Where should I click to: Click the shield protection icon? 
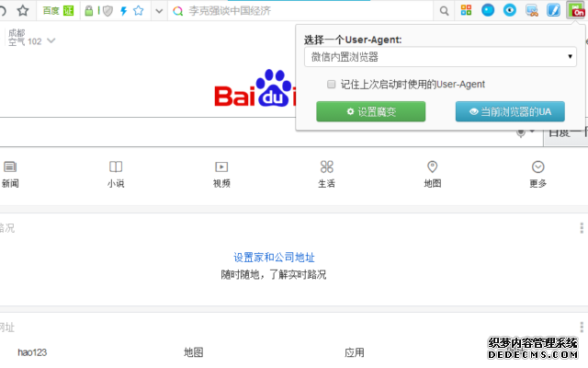(x=108, y=11)
